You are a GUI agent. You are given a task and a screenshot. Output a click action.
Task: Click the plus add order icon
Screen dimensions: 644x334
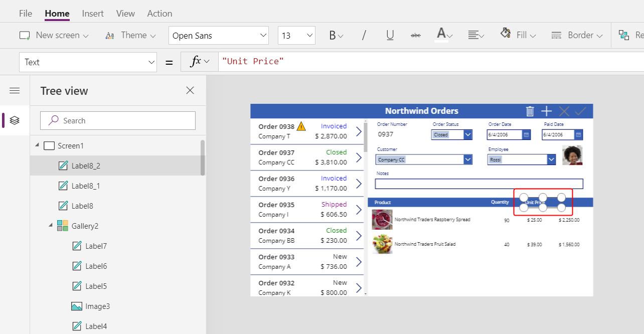pos(546,111)
